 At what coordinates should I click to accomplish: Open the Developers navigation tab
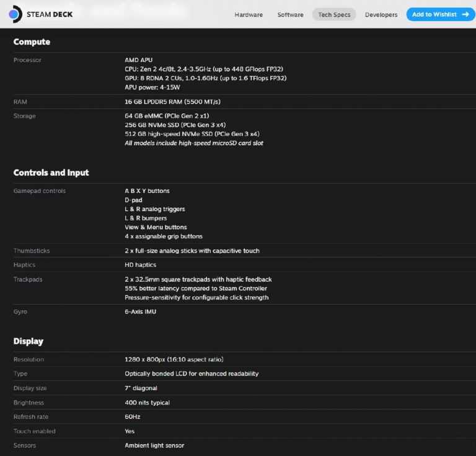[381, 15]
